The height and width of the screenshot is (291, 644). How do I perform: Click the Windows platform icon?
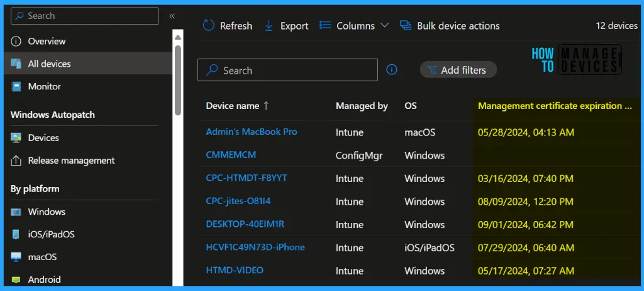tap(16, 212)
